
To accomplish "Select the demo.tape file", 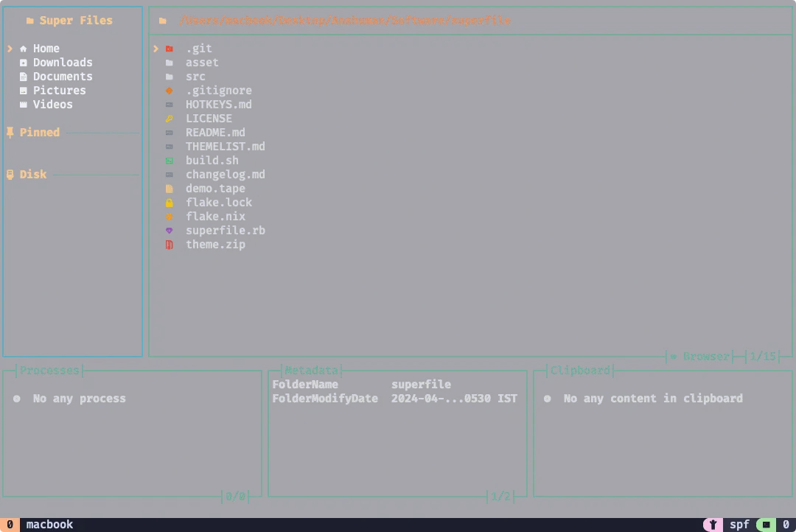I will [x=214, y=189].
